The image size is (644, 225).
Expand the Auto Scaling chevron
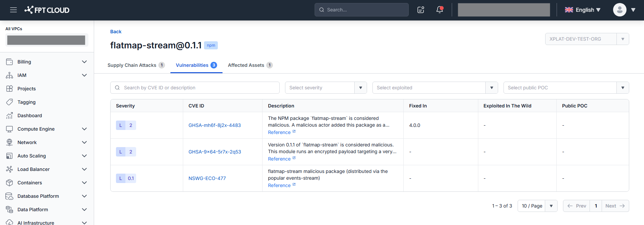tap(84, 156)
